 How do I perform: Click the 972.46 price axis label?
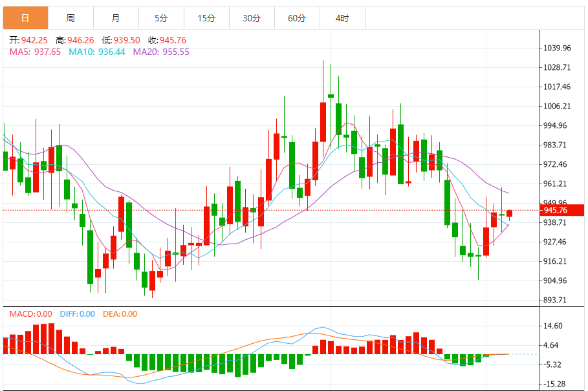pyautogui.click(x=556, y=164)
